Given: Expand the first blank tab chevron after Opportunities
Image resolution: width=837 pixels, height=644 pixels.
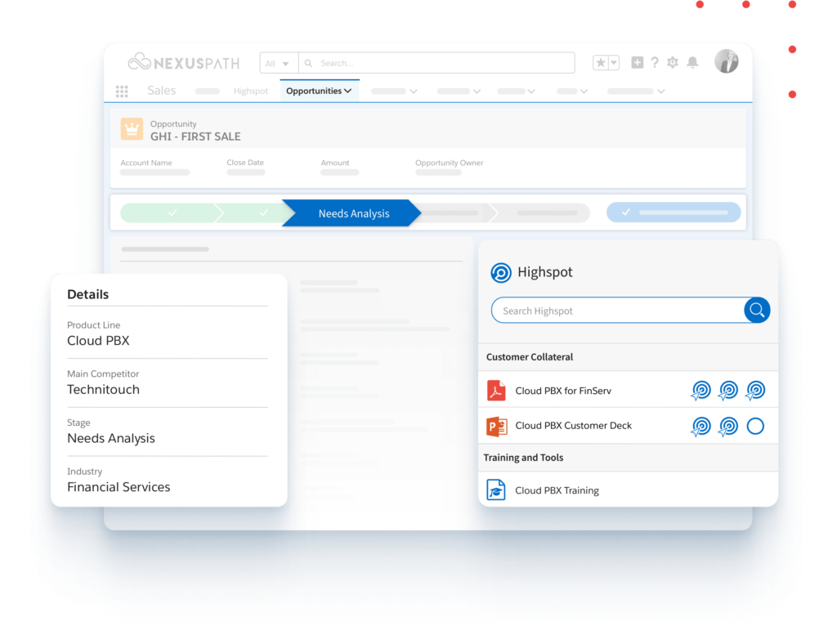Looking at the screenshot, I should click(x=413, y=92).
